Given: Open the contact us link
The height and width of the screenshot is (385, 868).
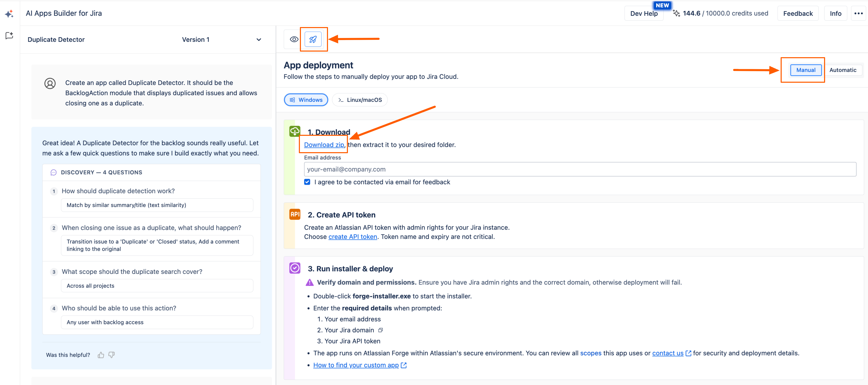Looking at the screenshot, I should click(667, 353).
